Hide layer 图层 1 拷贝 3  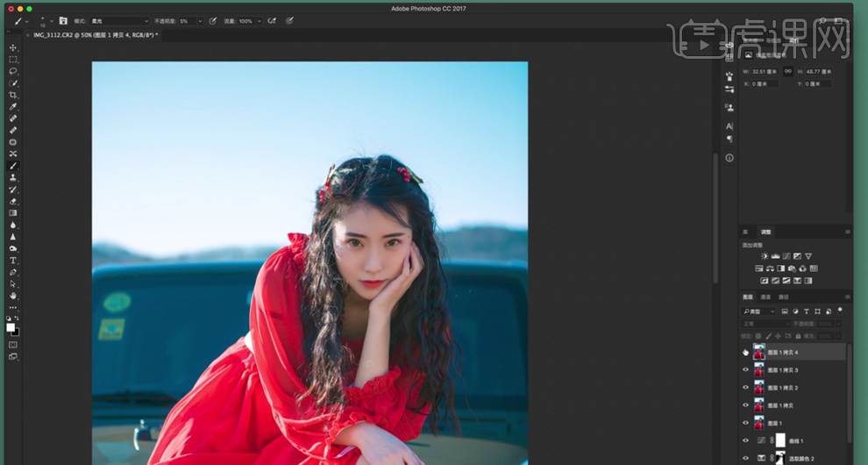pyautogui.click(x=746, y=369)
